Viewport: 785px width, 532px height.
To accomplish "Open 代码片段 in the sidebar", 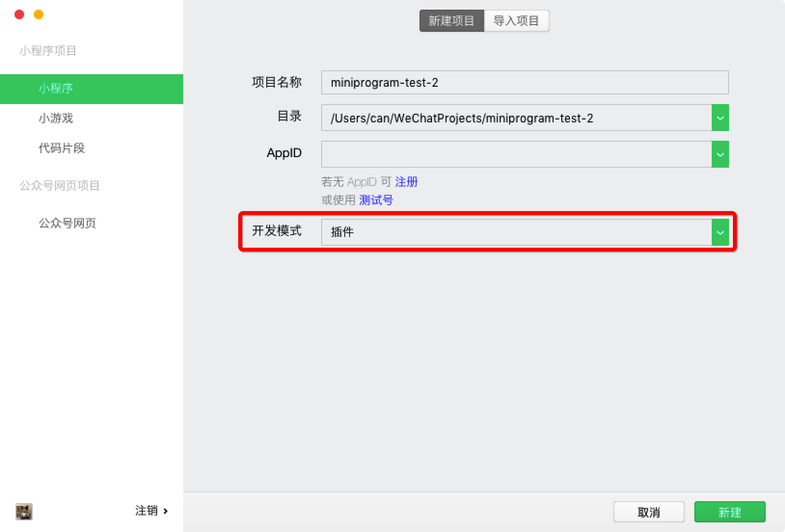I will click(62, 148).
